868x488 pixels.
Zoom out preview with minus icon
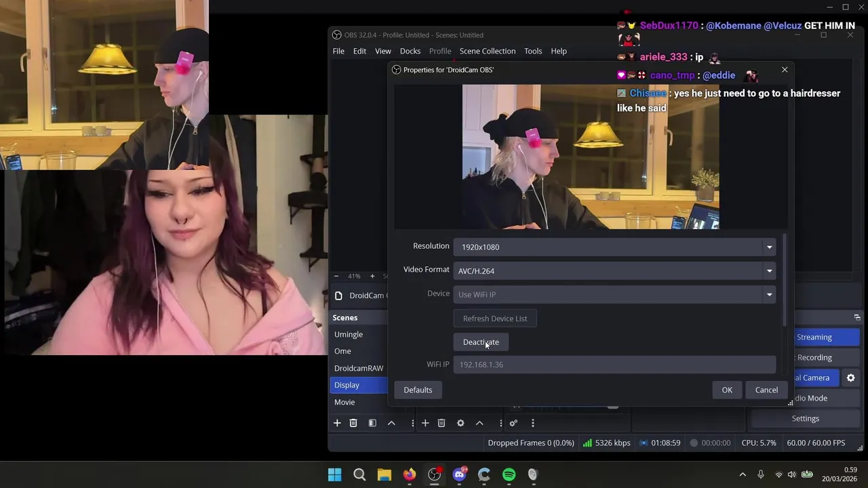336,276
